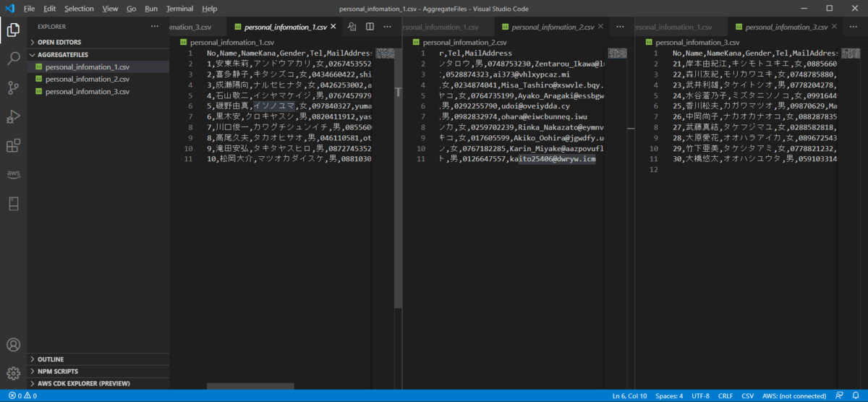Open the Extensions view
Image resolution: width=868 pixels, height=402 pixels.
[x=13, y=146]
